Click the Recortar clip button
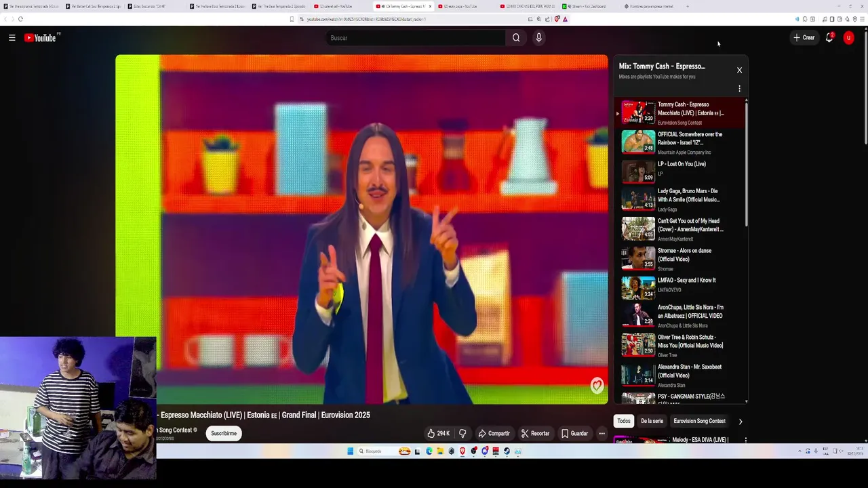Screen dimensions: 868x488 pyautogui.click(x=536, y=433)
